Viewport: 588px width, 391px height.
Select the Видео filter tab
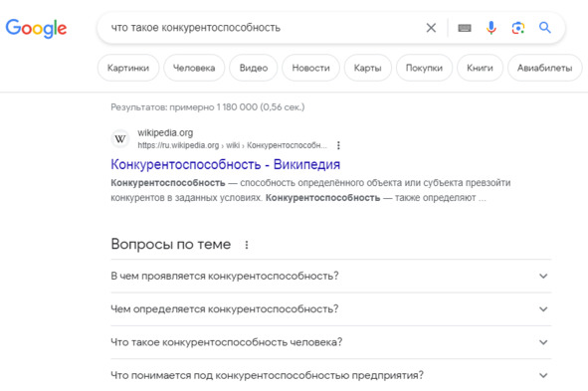[x=254, y=68]
